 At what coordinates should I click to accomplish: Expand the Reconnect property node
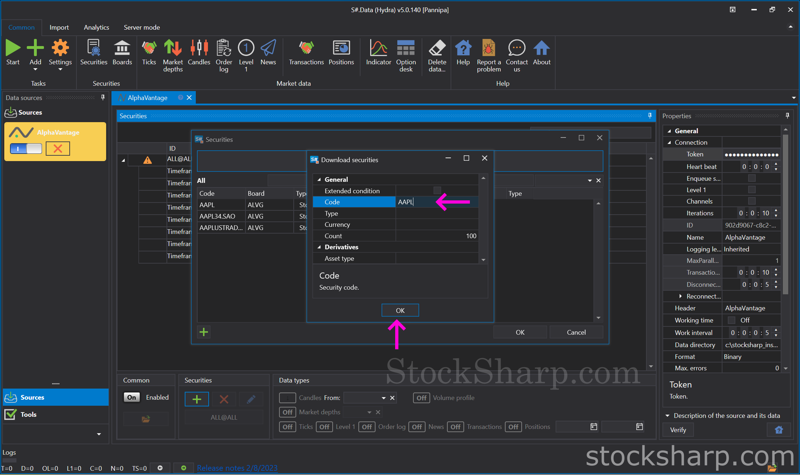(681, 296)
